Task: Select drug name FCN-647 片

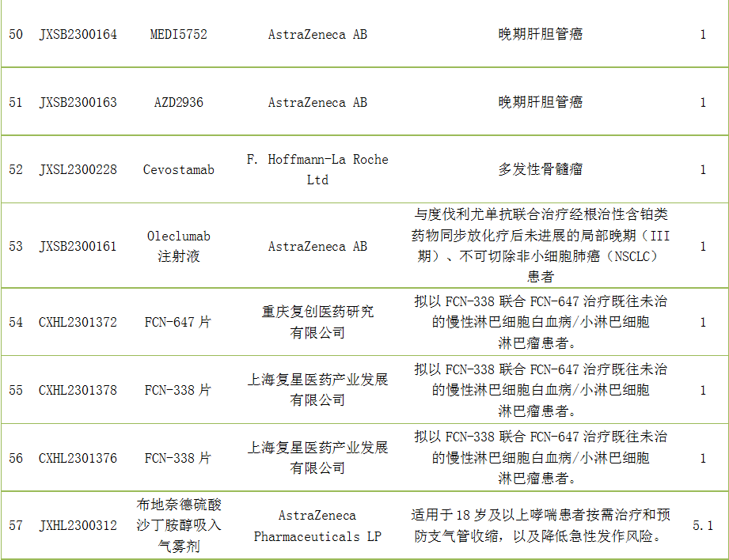Action: coord(179,322)
